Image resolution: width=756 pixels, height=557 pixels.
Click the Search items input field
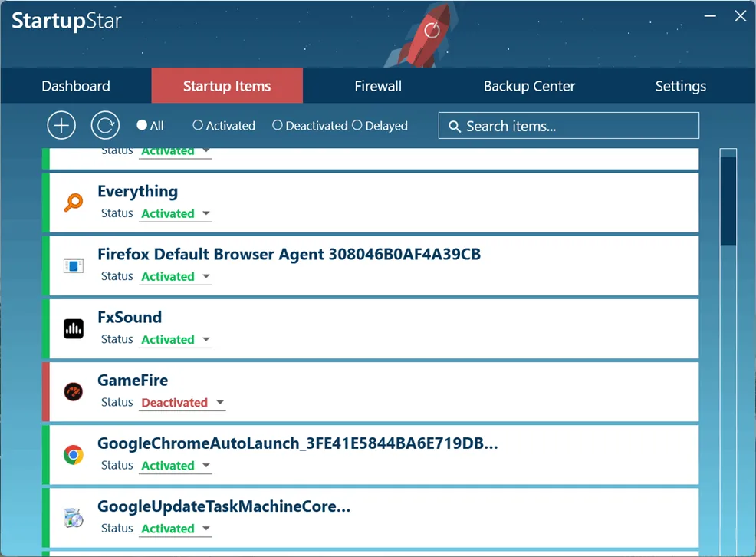click(x=568, y=126)
